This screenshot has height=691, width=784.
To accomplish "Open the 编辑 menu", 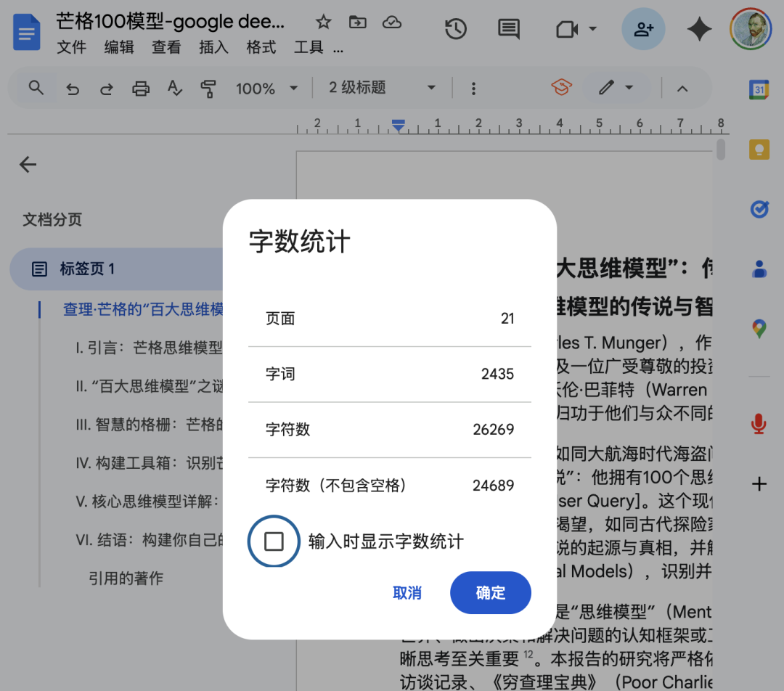I will pos(119,47).
